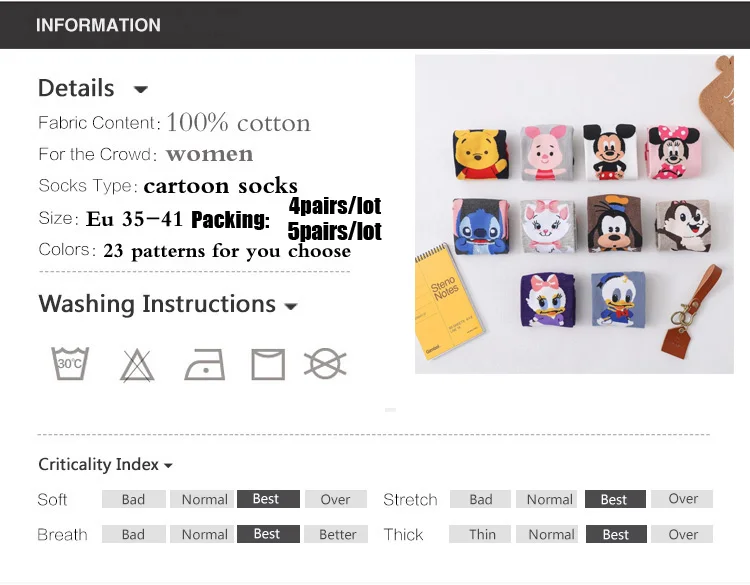
Task: Select Better rating for Breath
Action: 337,534
